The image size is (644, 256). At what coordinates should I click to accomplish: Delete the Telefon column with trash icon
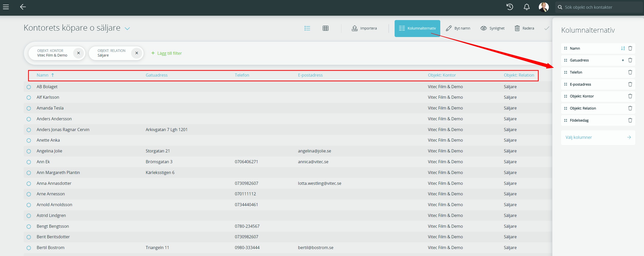point(630,72)
